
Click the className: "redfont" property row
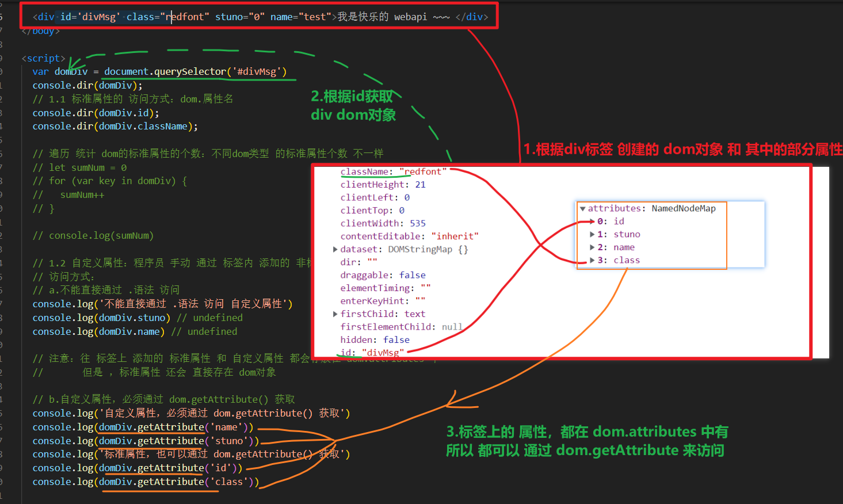click(394, 171)
